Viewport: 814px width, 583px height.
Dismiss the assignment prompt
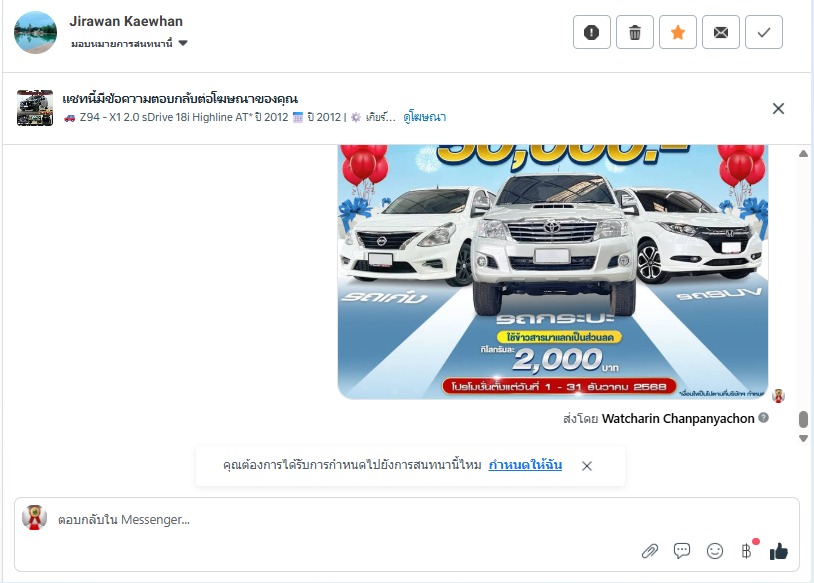[x=587, y=466]
